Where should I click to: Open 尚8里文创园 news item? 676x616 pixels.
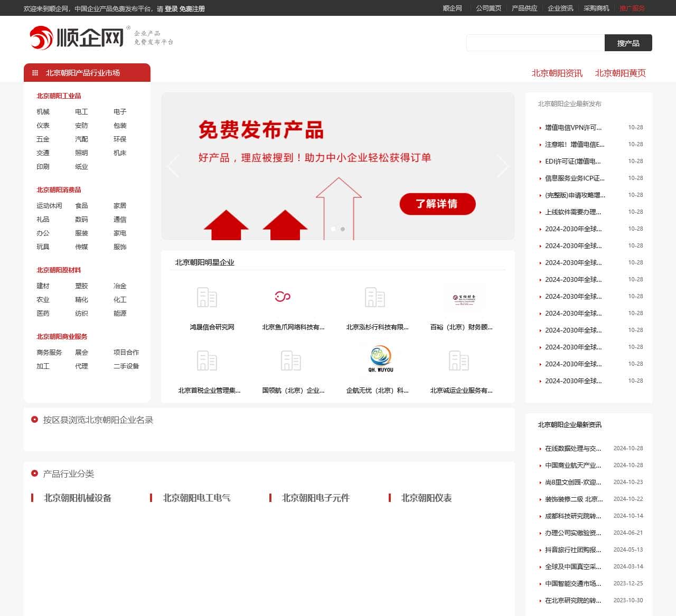point(573,482)
